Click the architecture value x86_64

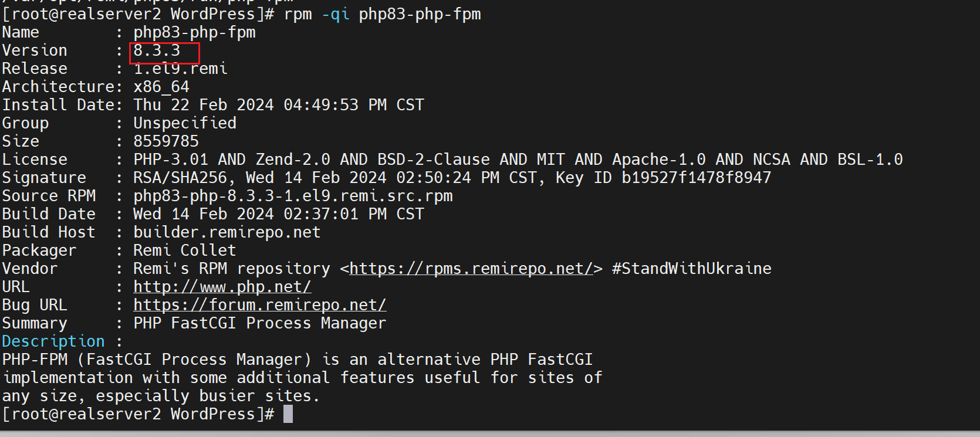pos(161,87)
